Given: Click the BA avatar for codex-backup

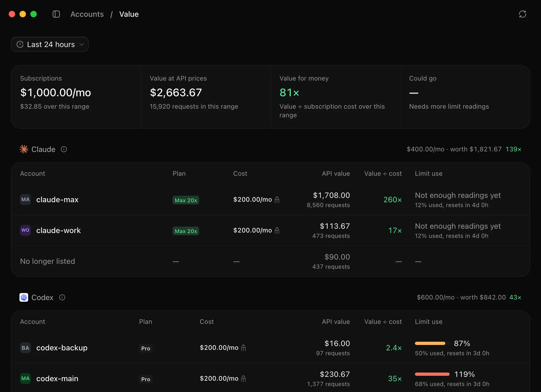Looking at the screenshot, I should tap(25, 348).
